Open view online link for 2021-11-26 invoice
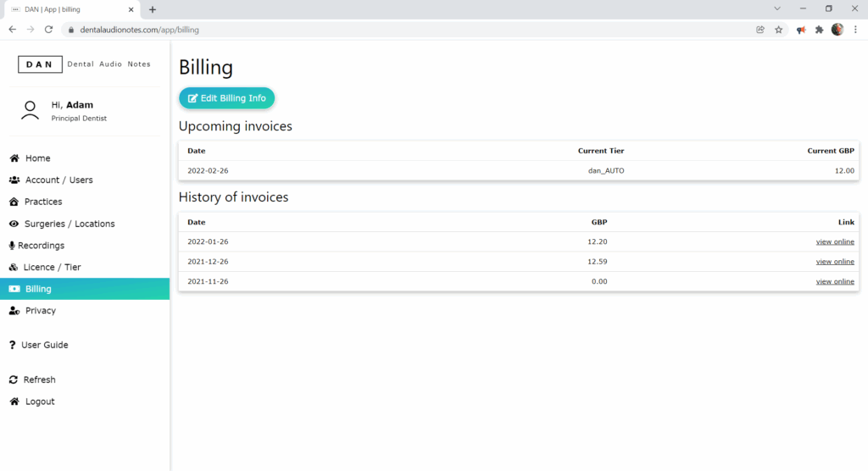The image size is (868, 471). (834, 282)
